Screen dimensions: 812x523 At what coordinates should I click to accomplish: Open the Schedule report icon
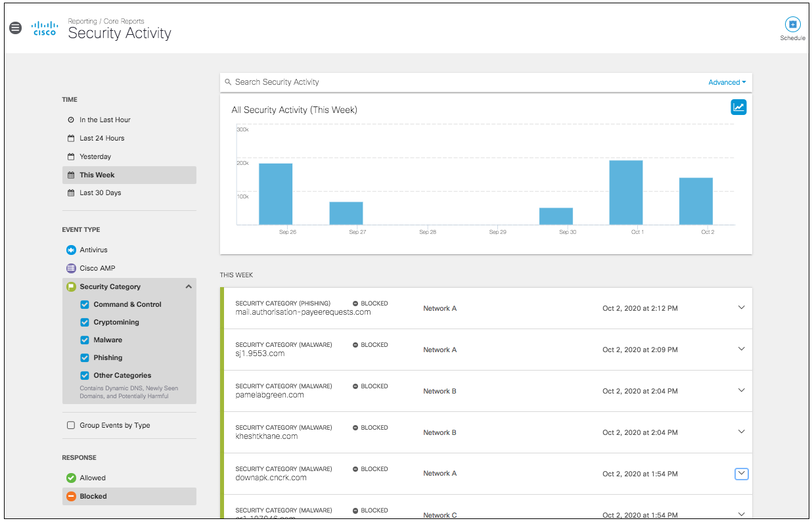tap(792, 24)
